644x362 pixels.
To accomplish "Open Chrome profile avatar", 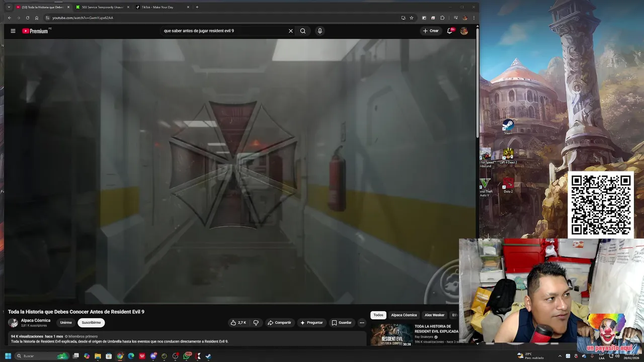I will pyautogui.click(x=464, y=18).
